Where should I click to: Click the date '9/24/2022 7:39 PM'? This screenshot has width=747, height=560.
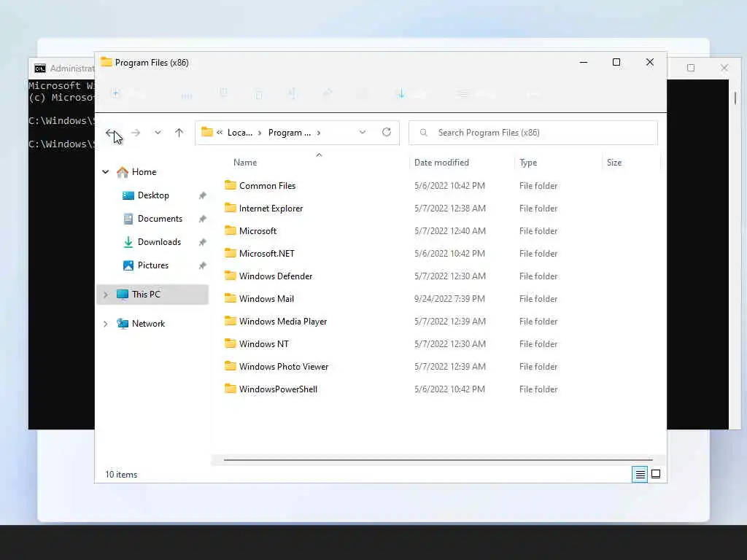point(449,298)
